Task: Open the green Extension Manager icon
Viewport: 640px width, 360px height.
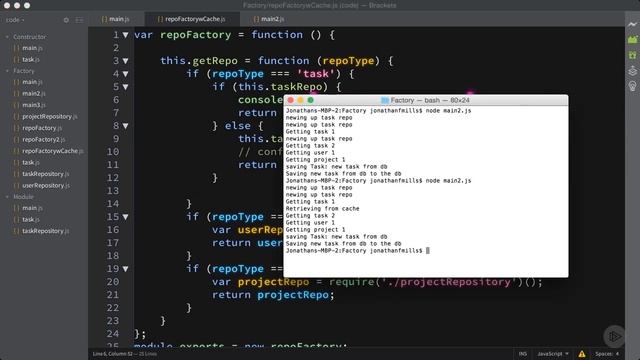Action: tap(632, 40)
